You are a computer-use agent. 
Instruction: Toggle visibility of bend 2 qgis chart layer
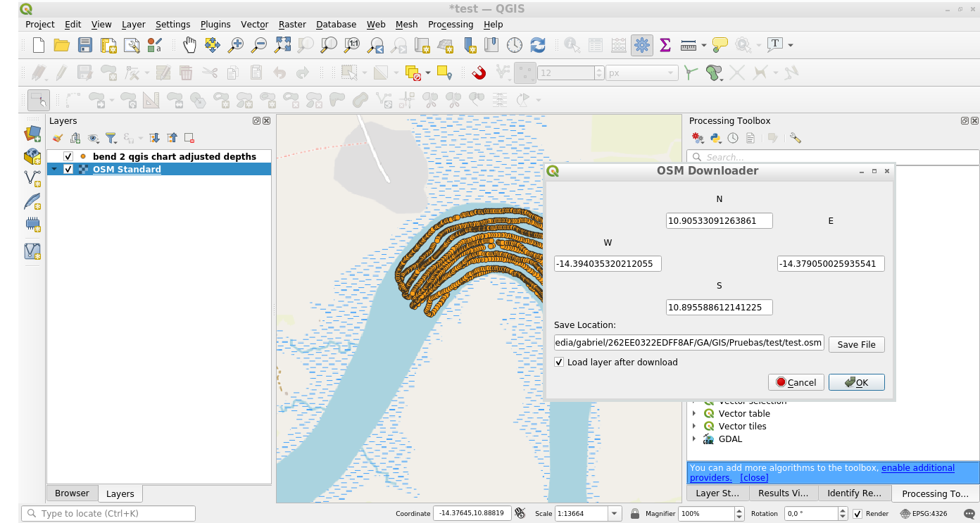pyautogui.click(x=68, y=156)
